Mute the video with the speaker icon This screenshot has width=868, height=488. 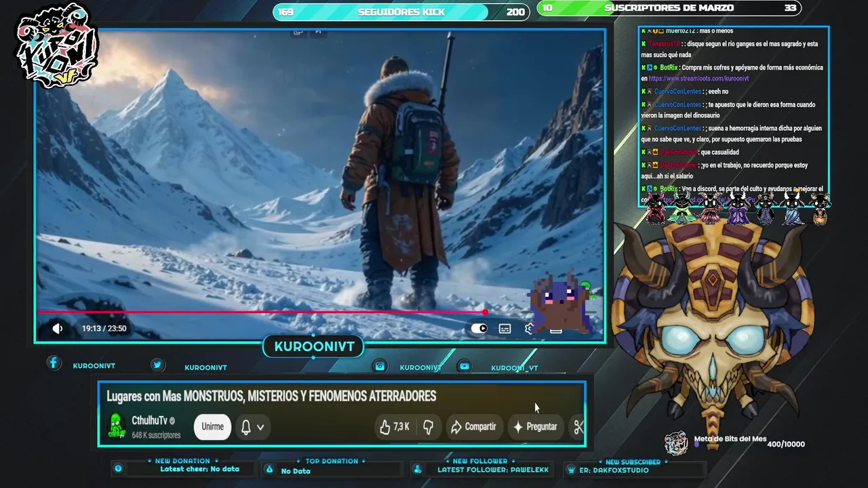[58, 329]
